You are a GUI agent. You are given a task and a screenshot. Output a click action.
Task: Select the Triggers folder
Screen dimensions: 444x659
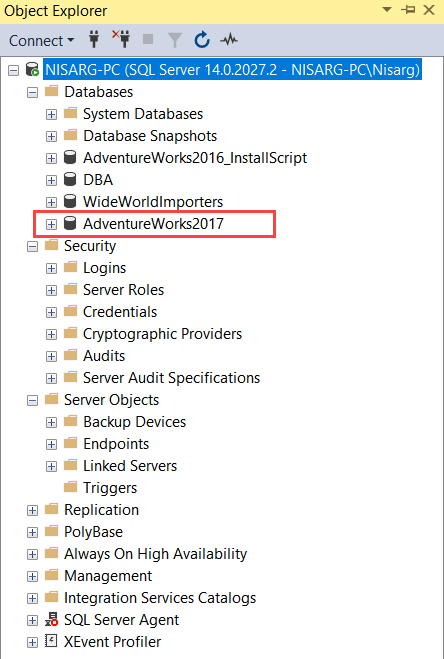110,488
